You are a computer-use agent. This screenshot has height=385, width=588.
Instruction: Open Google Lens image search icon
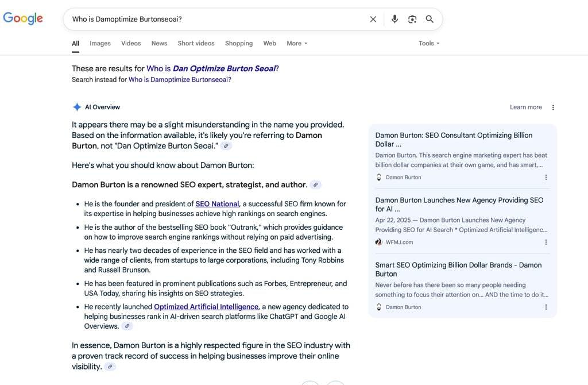(412, 20)
